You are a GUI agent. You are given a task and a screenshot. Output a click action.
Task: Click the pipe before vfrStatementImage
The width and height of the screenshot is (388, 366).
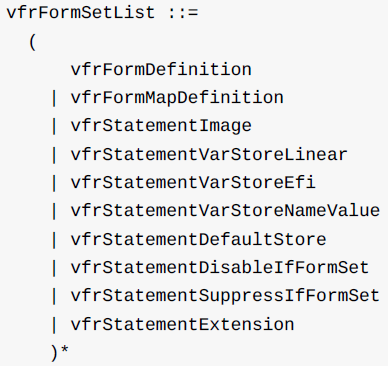coord(54,127)
